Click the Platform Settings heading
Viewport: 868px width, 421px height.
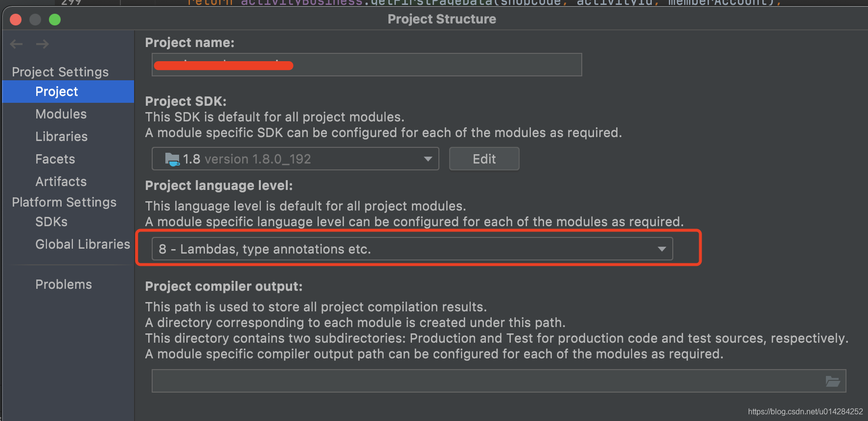click(x=64, y=202)
